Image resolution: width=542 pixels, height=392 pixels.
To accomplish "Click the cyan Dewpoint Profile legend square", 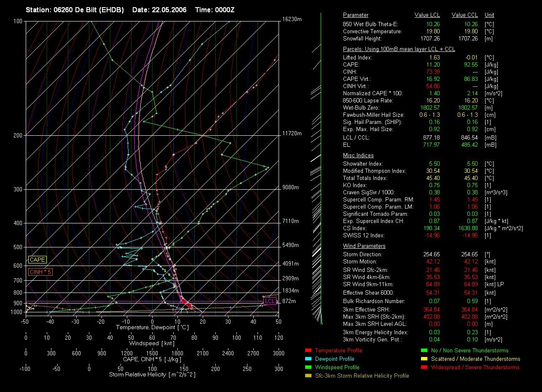I will [x=308, y=359].
